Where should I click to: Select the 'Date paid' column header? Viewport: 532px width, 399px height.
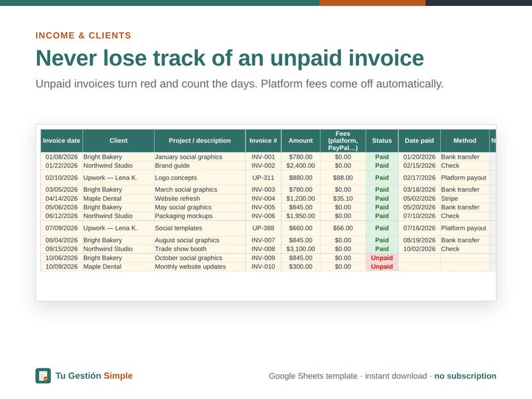coord(419,141)
